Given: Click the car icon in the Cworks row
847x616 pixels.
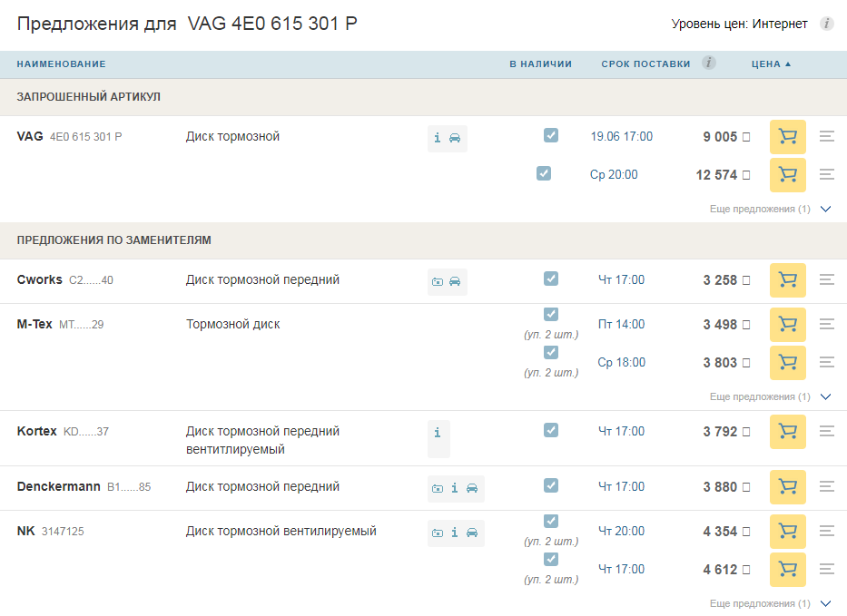Looking at the screenshot, I should [455, 281].
